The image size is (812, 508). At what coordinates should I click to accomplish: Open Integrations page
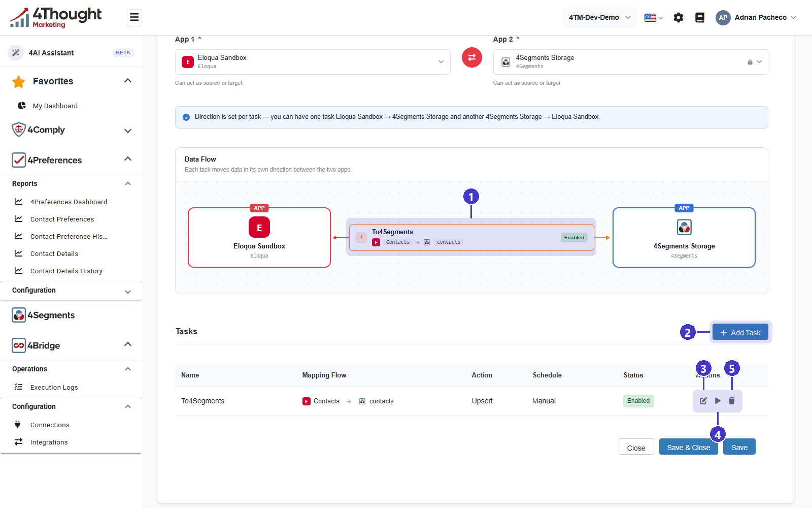pos(49,442)
